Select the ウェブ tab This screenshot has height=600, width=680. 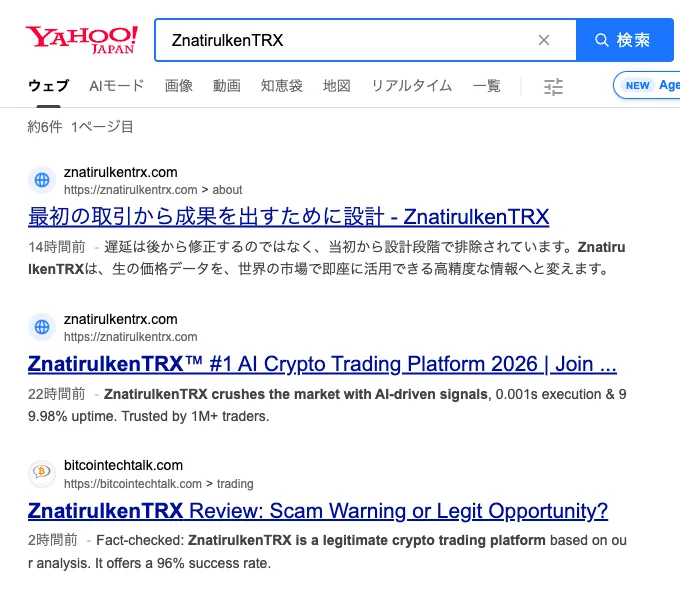[x=49, y=86]
